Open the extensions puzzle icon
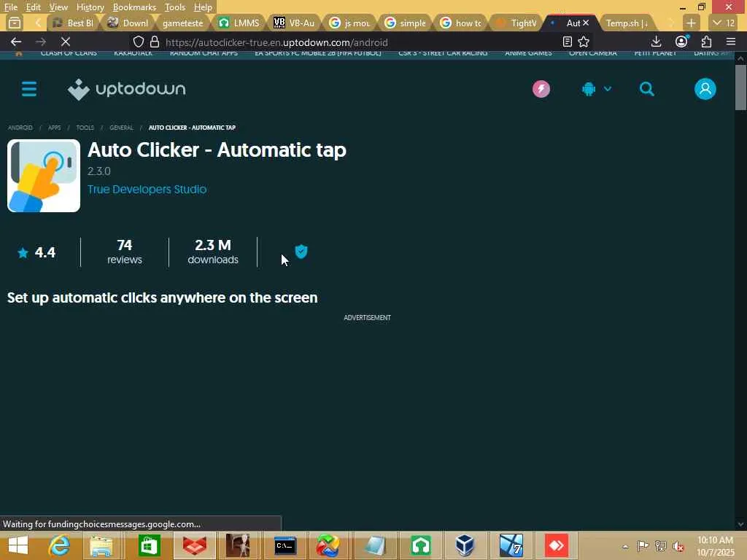Image resolution: width=747 pixels, height=560 pixels. click(706, 42)
